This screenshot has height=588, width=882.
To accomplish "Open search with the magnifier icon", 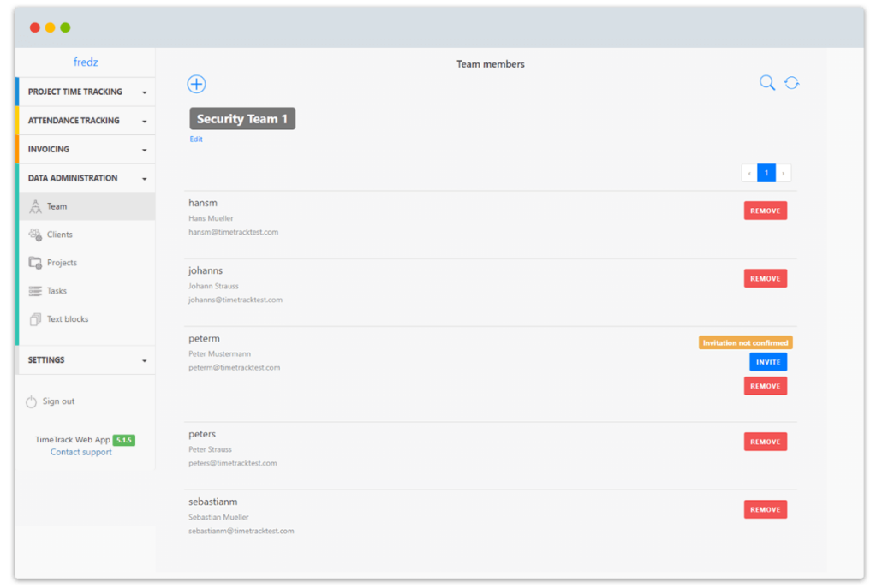I will (767, 83).
